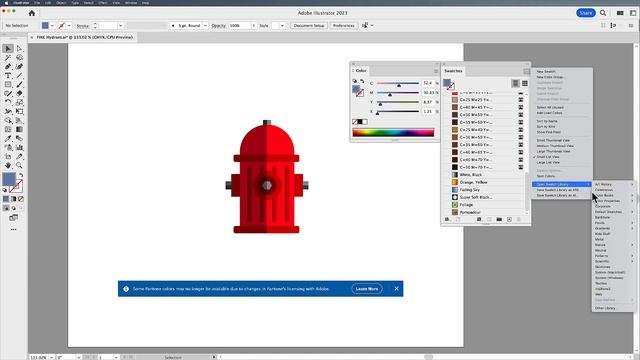This screenshot has width=640, height=360.
Task: Select the Pen tool
Action: point(8,67)
